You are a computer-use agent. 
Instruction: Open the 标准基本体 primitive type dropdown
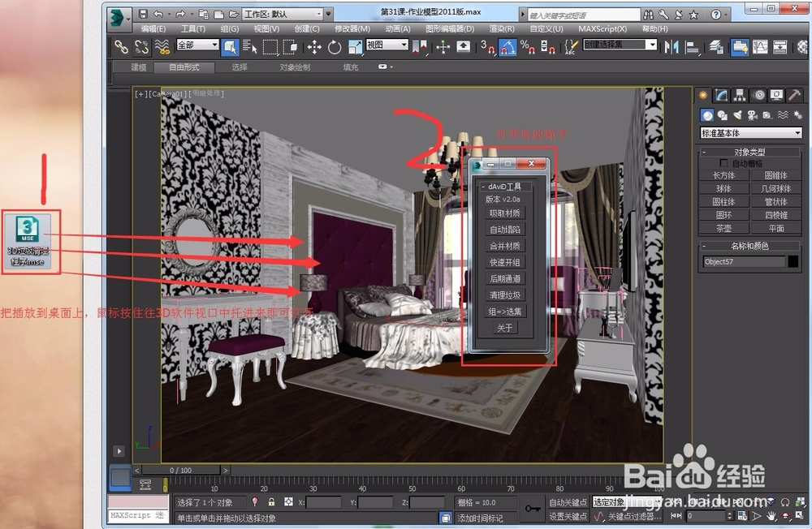751,133
